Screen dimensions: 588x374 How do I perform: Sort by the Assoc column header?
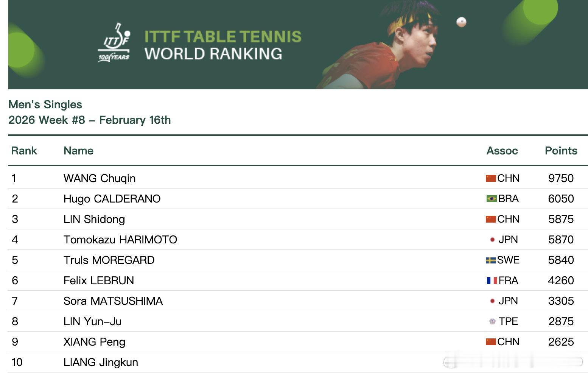[502, 151]
